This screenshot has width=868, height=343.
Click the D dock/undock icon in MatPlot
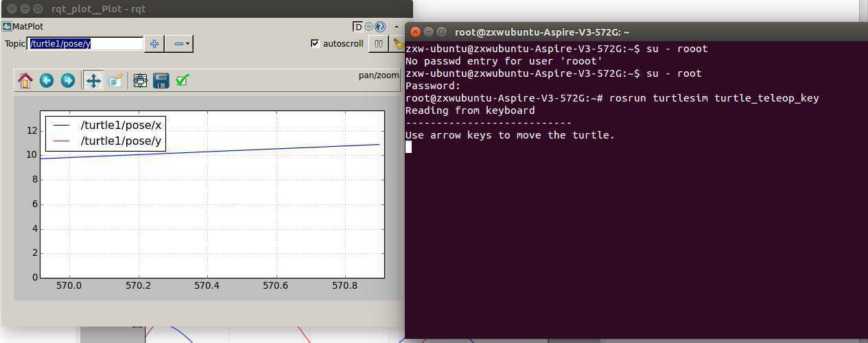357,27
